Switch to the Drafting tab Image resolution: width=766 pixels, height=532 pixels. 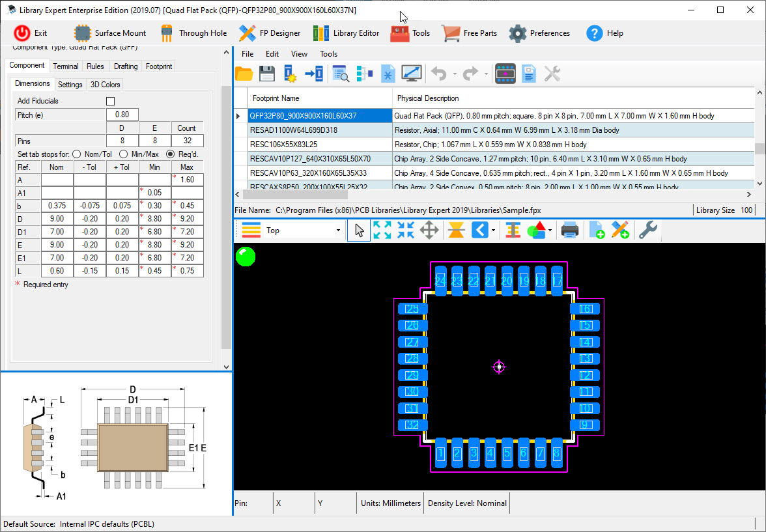[126, 66]
